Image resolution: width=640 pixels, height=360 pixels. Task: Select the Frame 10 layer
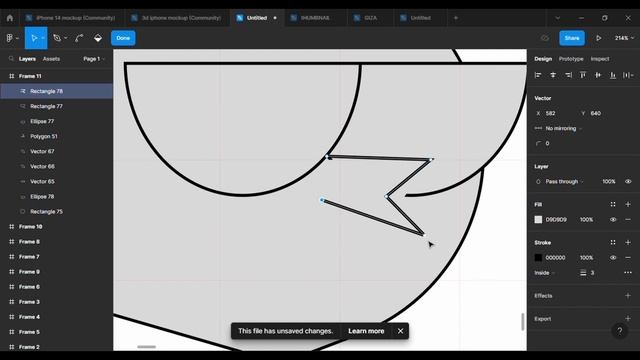(x=57, y=227)
